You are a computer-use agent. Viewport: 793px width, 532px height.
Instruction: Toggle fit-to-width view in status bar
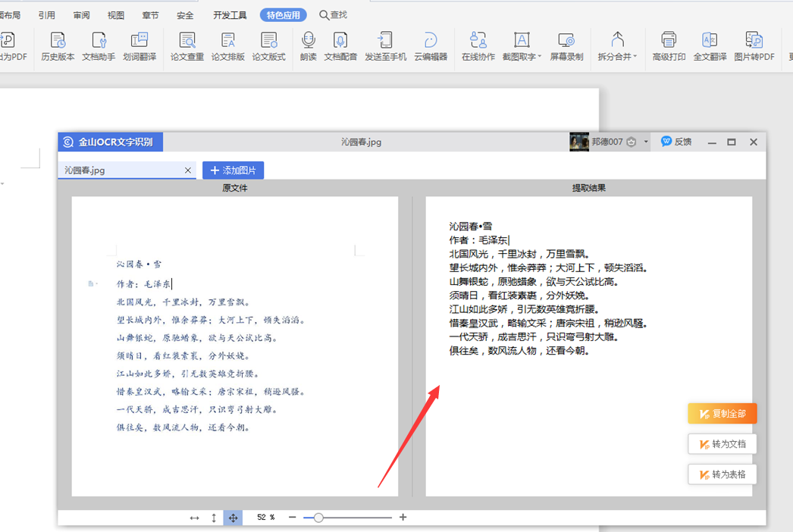(193, 517)
